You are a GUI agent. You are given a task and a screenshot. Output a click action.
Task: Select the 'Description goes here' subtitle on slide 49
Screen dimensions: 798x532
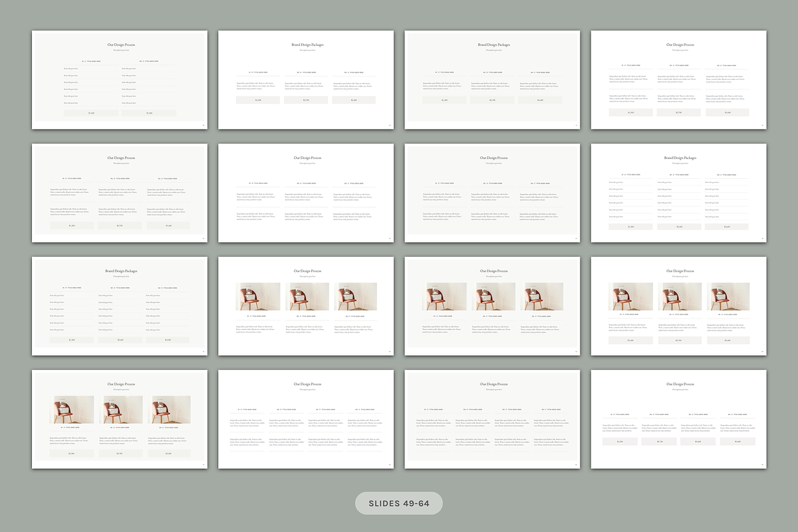point(120,50)
